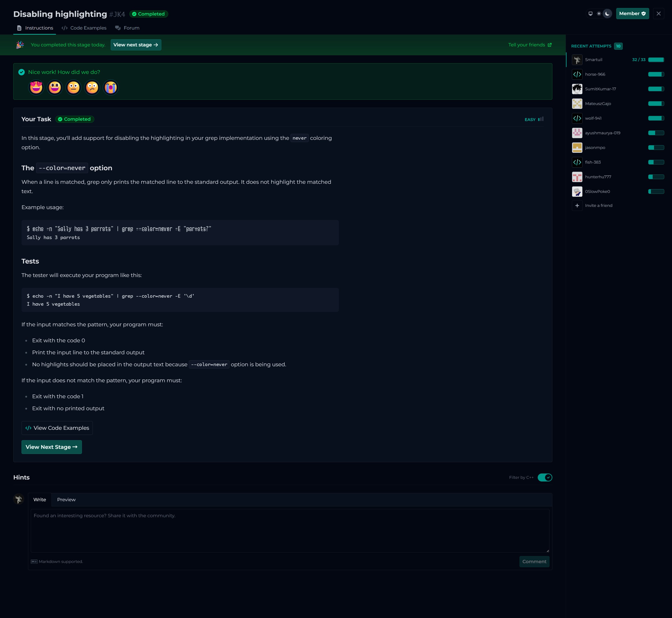Pick the frowning face feedback emoji

tap(92, 88)
